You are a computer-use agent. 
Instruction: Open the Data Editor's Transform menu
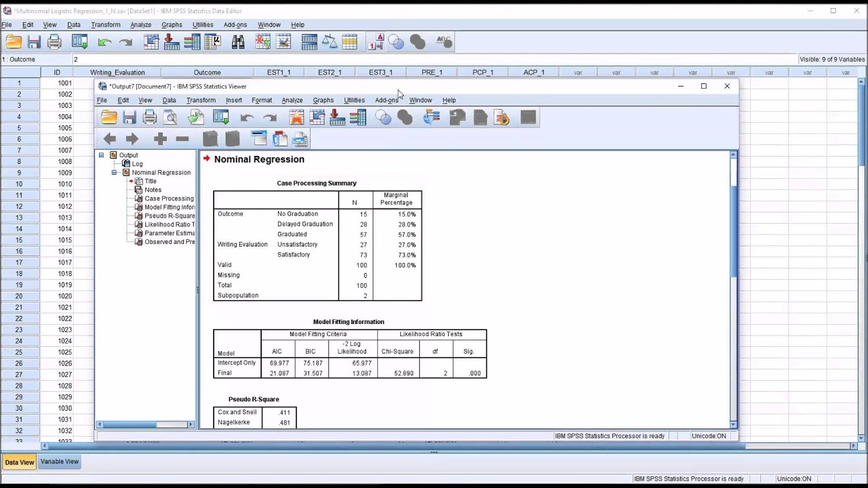tap(105, 25)
